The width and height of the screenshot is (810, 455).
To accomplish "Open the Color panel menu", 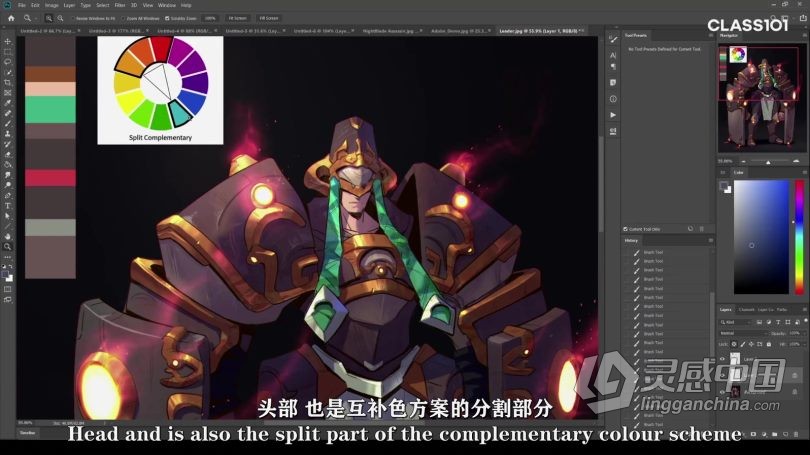I will 804,172.
